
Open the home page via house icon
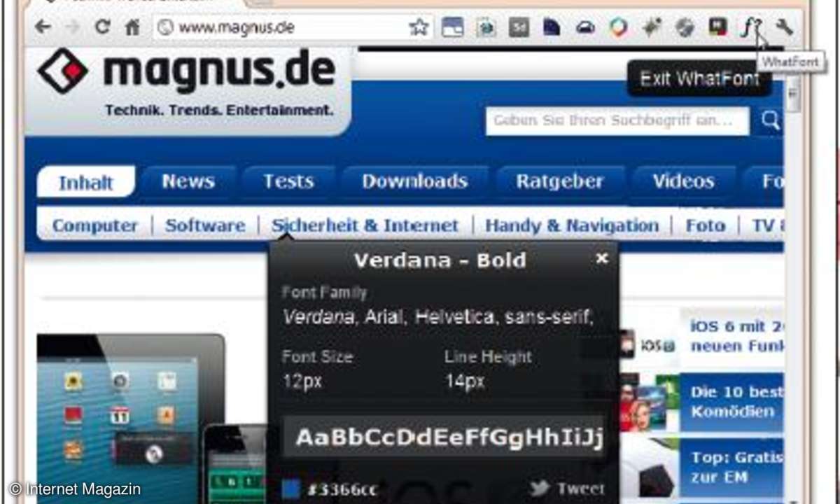(132, 27)
